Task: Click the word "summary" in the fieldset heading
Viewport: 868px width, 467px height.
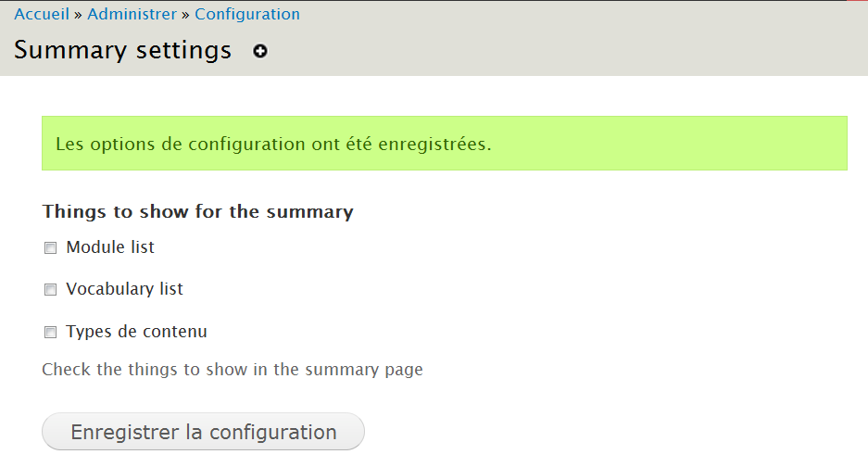Action: pos(309,211)
